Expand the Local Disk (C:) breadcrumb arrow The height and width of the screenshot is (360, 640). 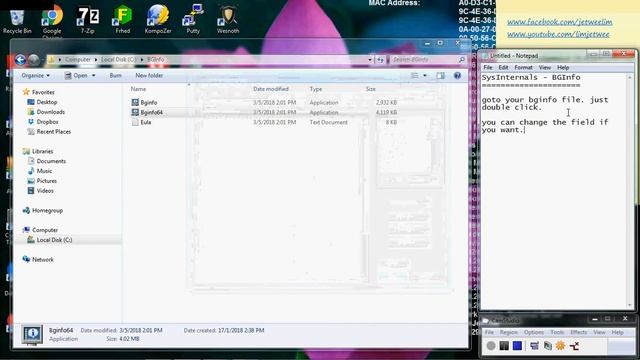(x=142, y=60)
